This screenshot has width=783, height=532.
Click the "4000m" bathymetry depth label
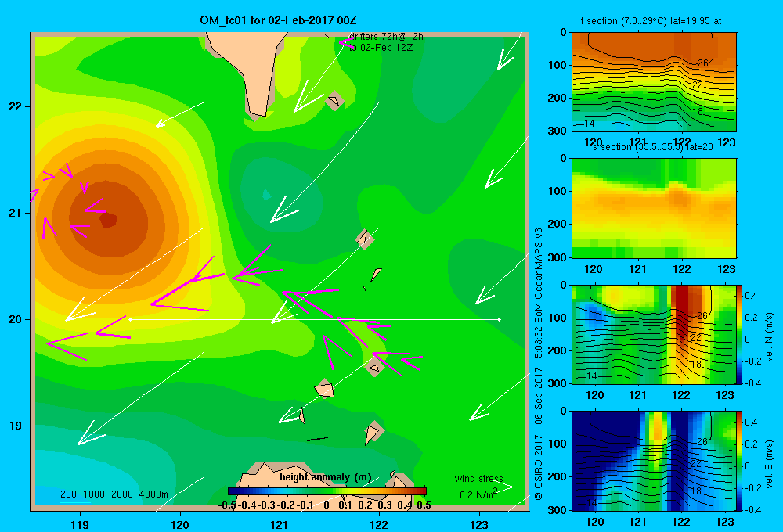click(153, 494)
